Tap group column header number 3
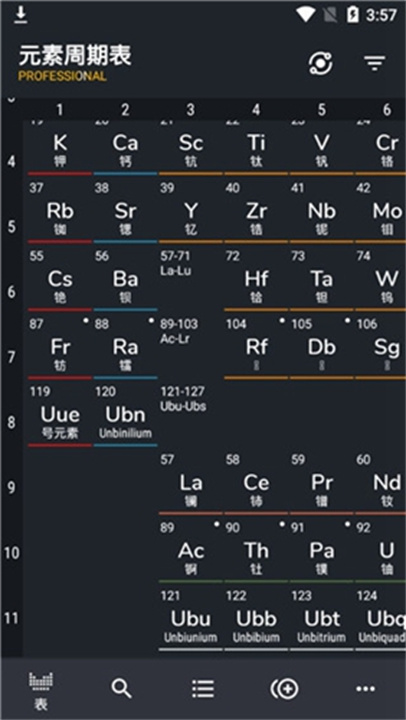 click(x=191, y=110)
